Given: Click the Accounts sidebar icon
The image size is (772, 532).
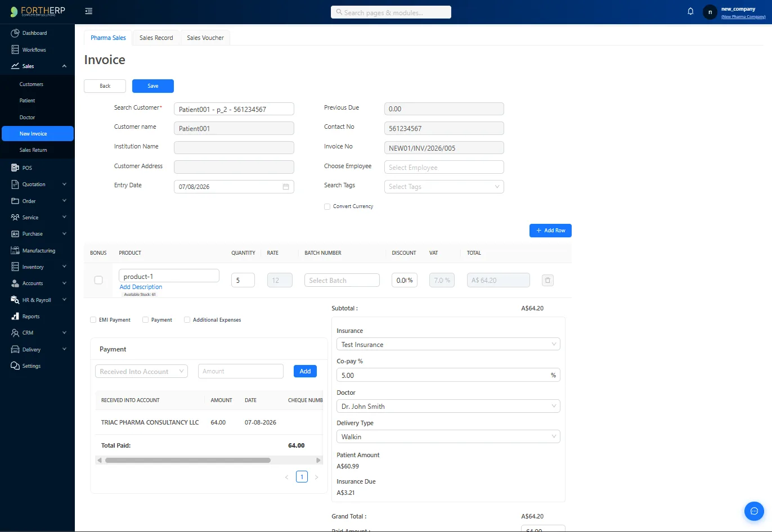Looking at the screenshot, I should point(15,283).
